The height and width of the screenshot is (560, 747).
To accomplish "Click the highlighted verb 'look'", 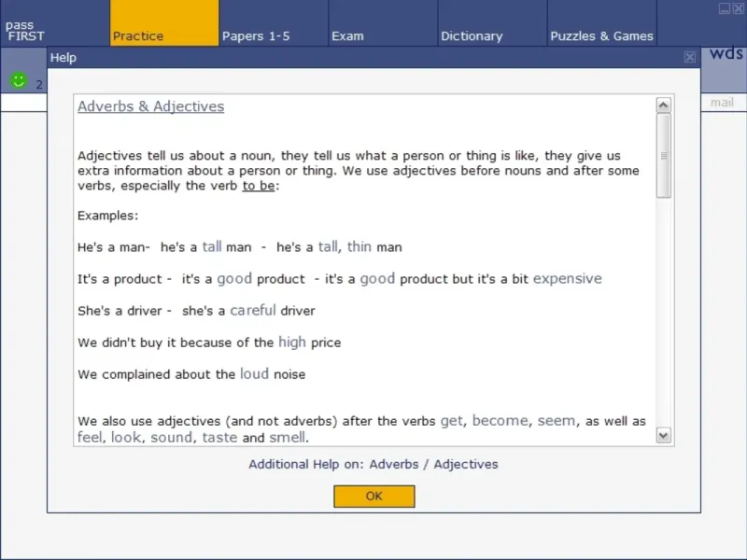I will [126, 437].
